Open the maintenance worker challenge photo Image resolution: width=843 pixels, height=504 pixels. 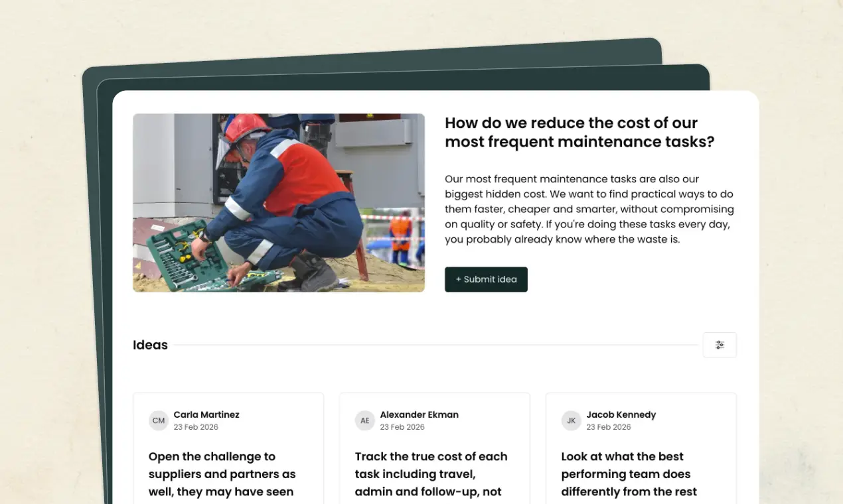coord(279,202)
